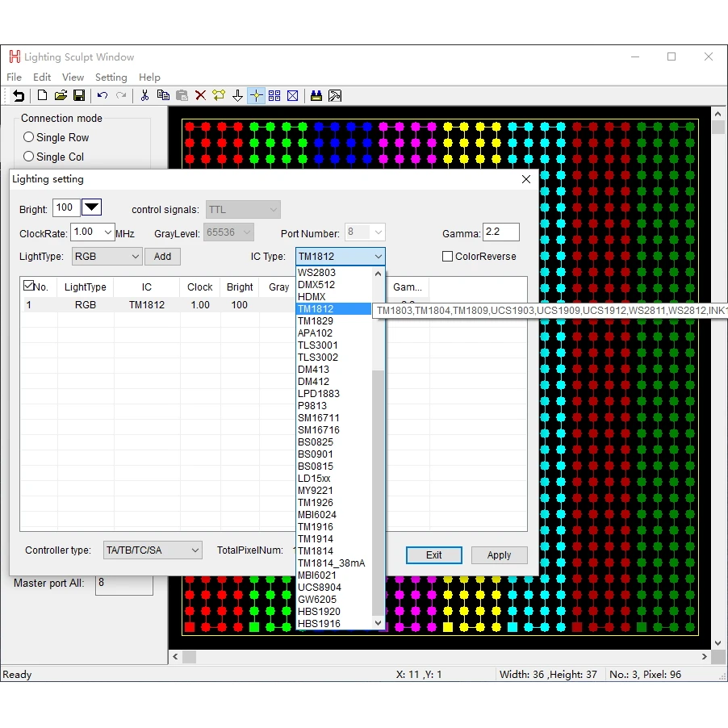Open the File menu

click(x=14, y=77)
